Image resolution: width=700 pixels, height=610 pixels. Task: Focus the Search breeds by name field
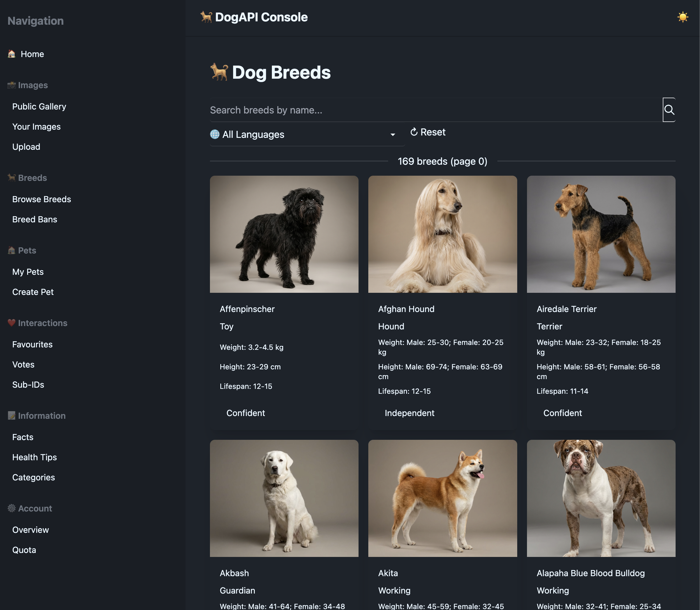click(x=435, y=110)
